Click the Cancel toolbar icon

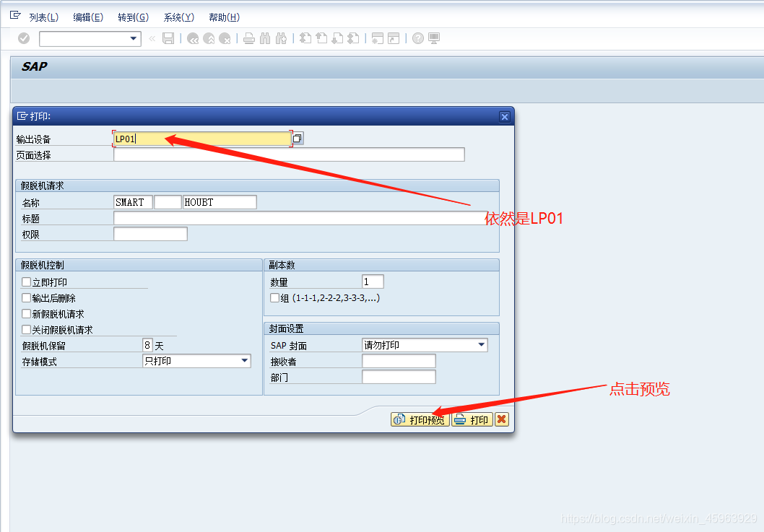point(225,38)
